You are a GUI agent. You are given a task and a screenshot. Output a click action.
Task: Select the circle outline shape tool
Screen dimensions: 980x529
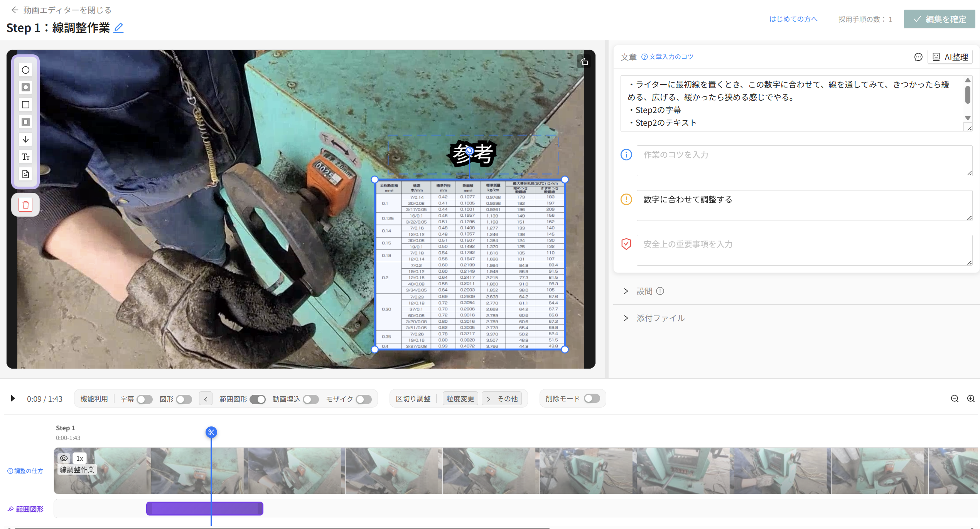pos(25,70)
